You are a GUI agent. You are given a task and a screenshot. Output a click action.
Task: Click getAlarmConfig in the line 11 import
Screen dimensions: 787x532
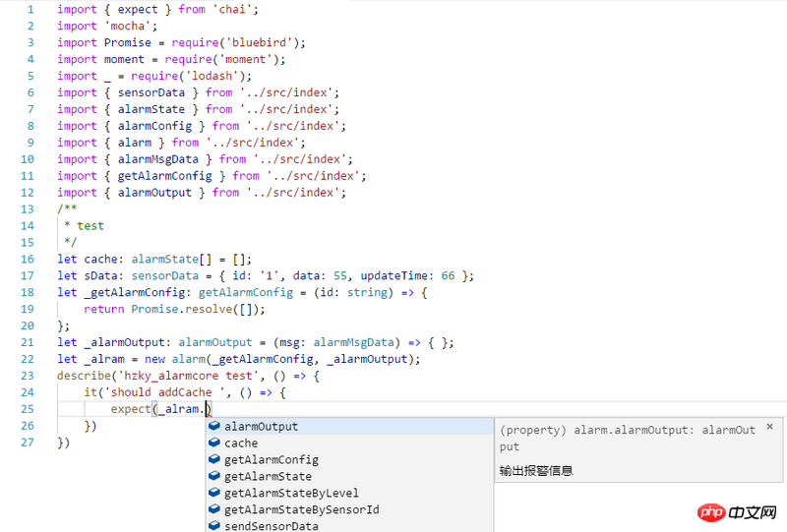pyautogui.click(x=164, y=176)
